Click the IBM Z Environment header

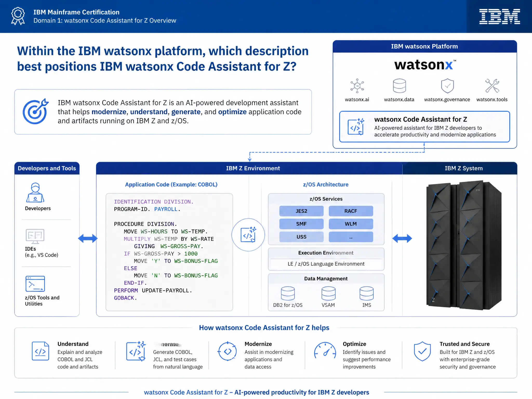pos(249,168)
